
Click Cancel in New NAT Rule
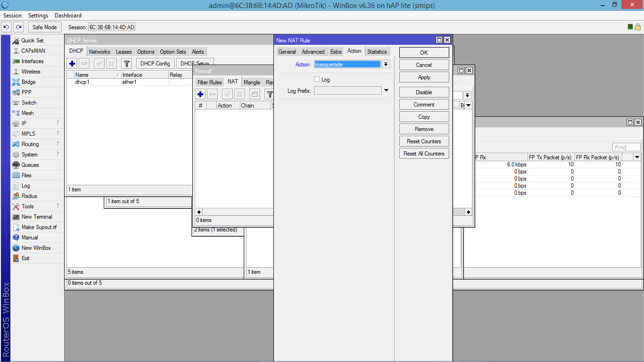pyautogui.click(x=424, y=65)
